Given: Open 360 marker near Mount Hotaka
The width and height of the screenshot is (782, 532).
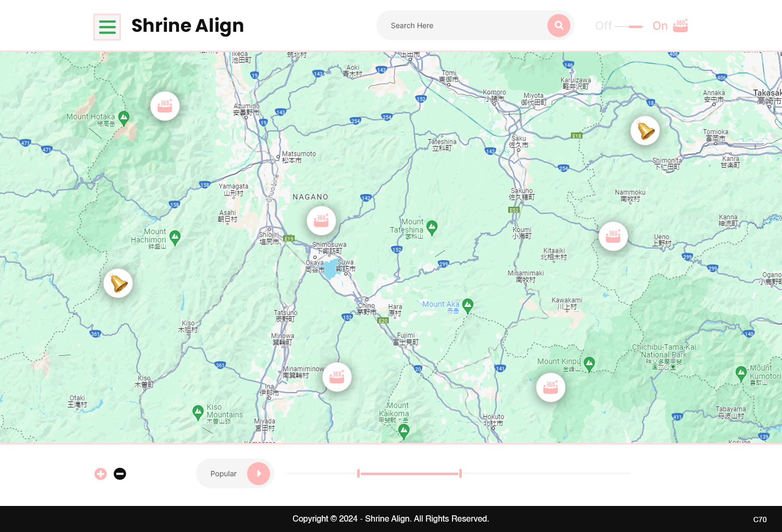Looking at the screenshot, I should 165,106.
